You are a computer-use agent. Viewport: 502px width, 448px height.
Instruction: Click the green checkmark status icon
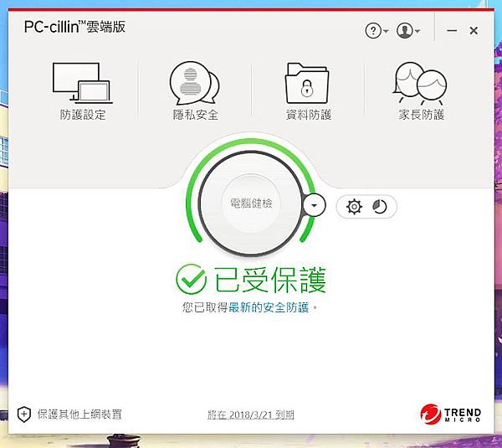click(191, 280)
